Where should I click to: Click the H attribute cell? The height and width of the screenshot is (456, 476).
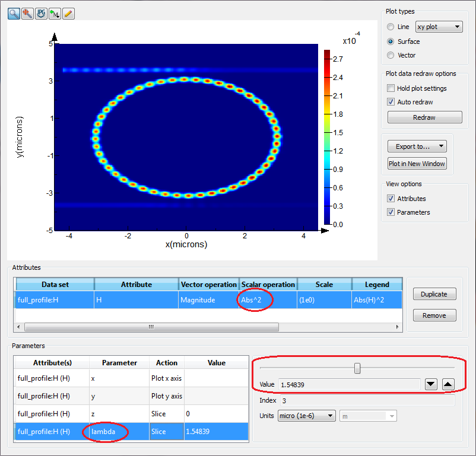tap(136, 300)
